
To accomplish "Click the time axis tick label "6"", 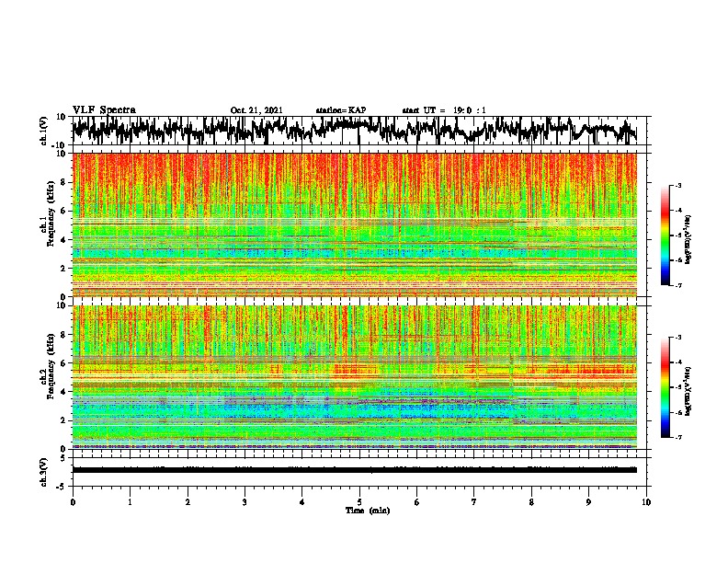I will (x=417, y=502).
